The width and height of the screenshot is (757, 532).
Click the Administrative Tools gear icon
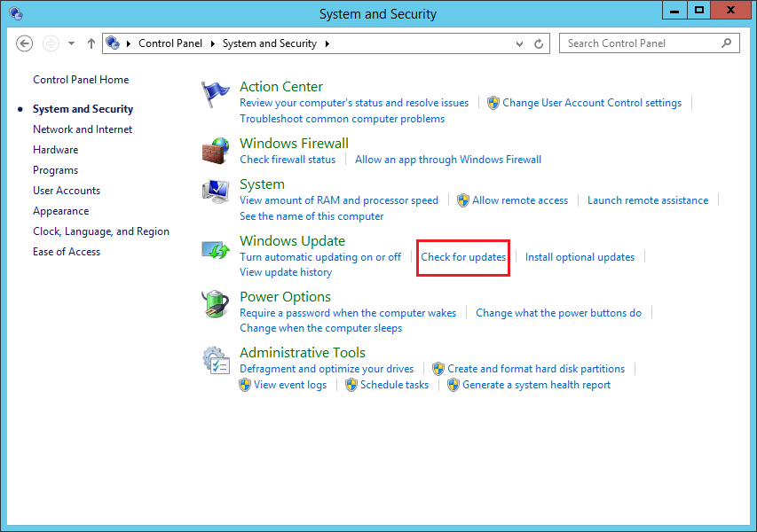tap(216, 361)
